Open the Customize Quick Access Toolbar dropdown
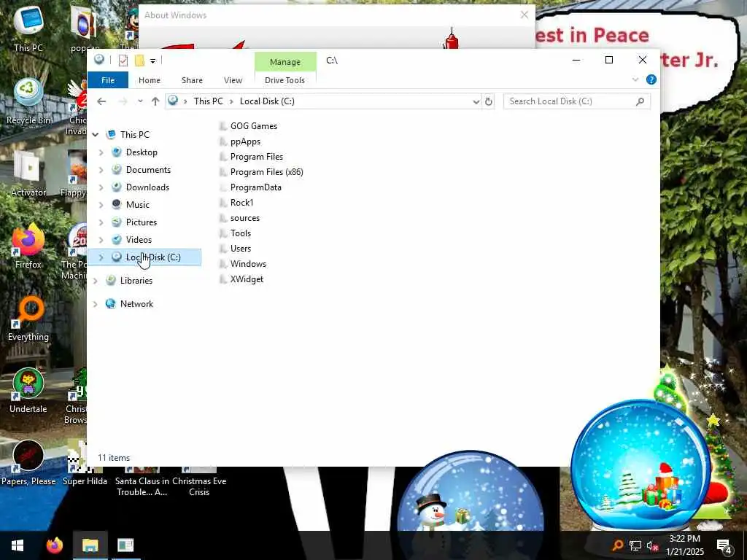The height and width of the screenshot is (560, 747). coord(153,61)
